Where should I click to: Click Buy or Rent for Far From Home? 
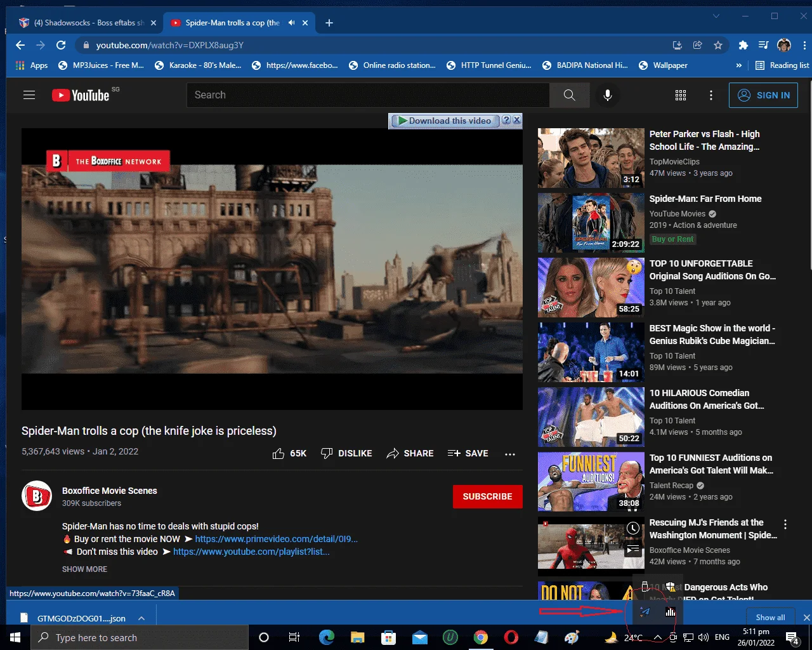pyautogui.click(x=672, y=239)
